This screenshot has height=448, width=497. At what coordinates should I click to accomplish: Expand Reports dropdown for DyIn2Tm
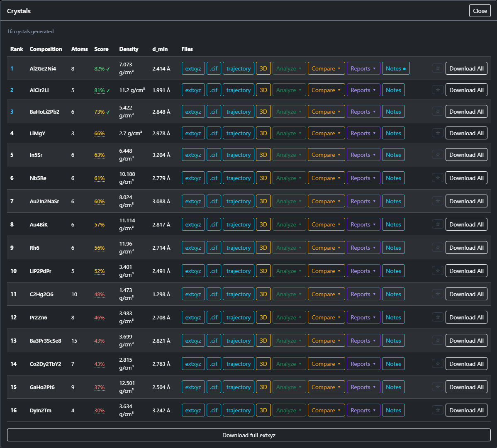(363, 410)
